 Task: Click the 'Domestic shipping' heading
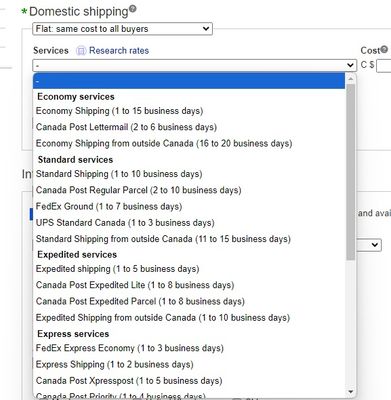[79, 11]
